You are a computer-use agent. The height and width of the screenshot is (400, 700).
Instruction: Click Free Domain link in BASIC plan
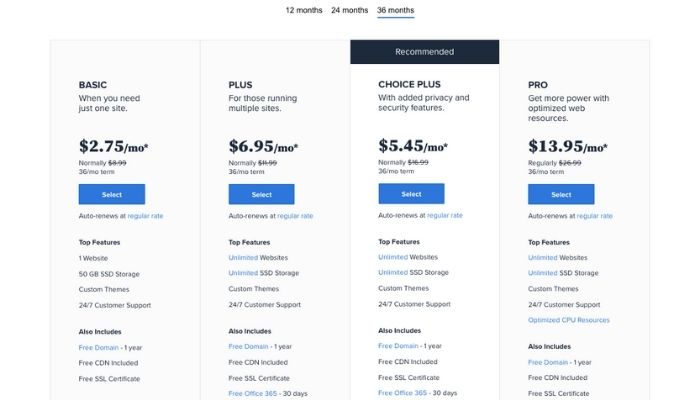[x=99, y=347]
